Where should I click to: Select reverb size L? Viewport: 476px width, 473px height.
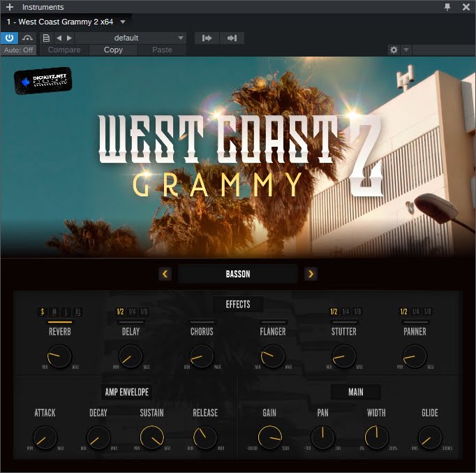tap(66, 312)
